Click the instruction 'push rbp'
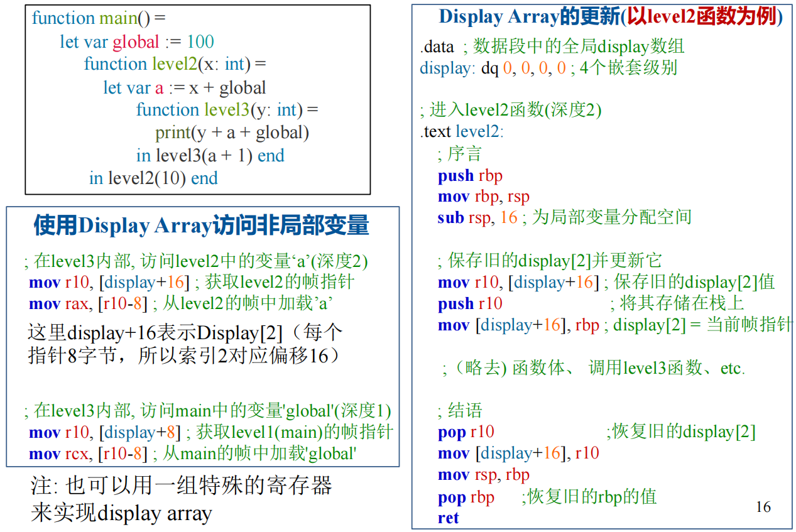The image size is (796, 532). click(x=470, y=176)
